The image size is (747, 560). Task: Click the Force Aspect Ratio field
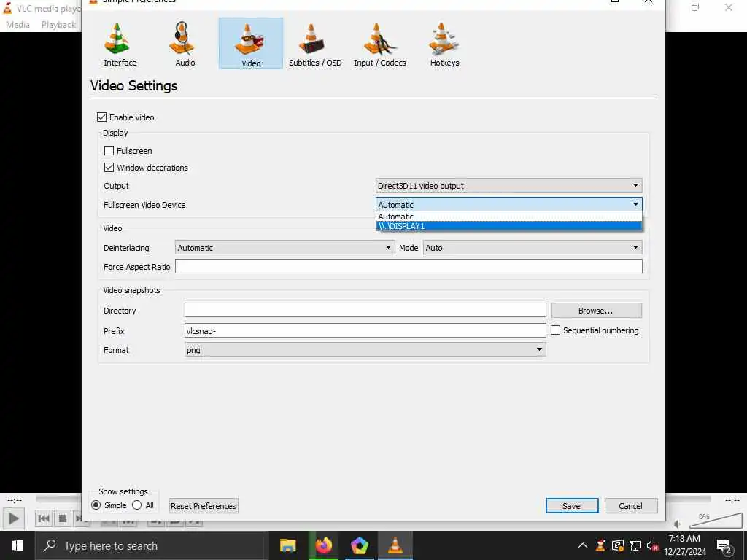pyautogui.click(x=409, y=267)
